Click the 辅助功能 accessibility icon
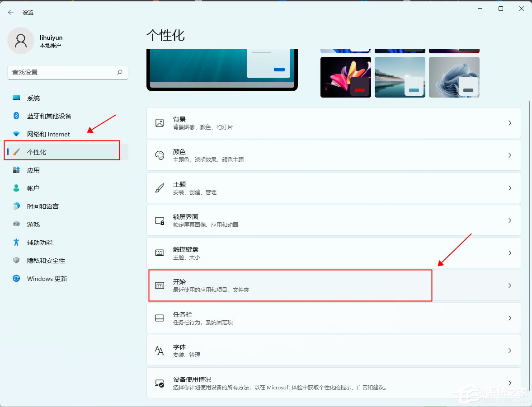532x407 pixels. pos(16,242)
